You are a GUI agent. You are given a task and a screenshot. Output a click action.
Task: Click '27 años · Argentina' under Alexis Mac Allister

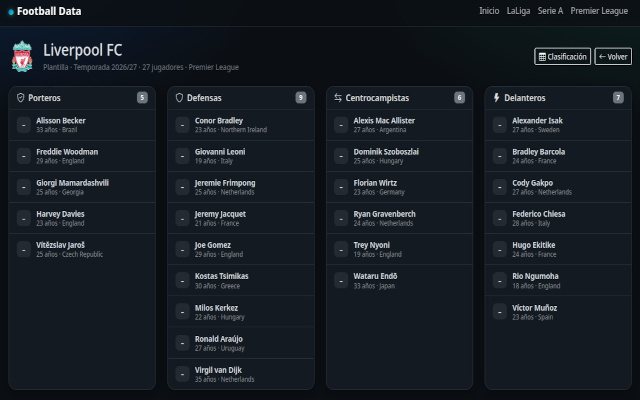click(380, 130)
